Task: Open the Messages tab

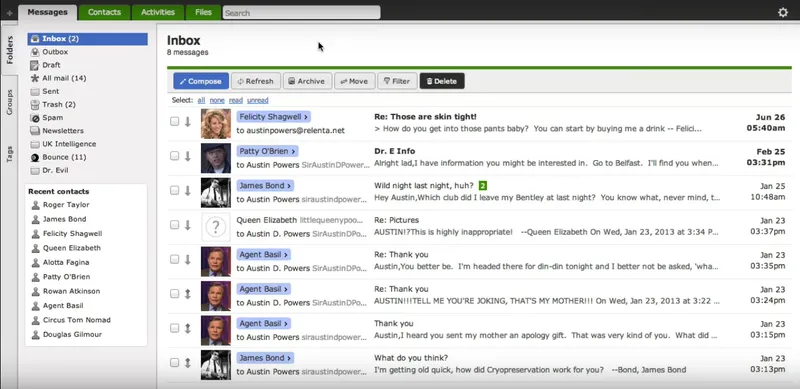Action: (47, 12)
